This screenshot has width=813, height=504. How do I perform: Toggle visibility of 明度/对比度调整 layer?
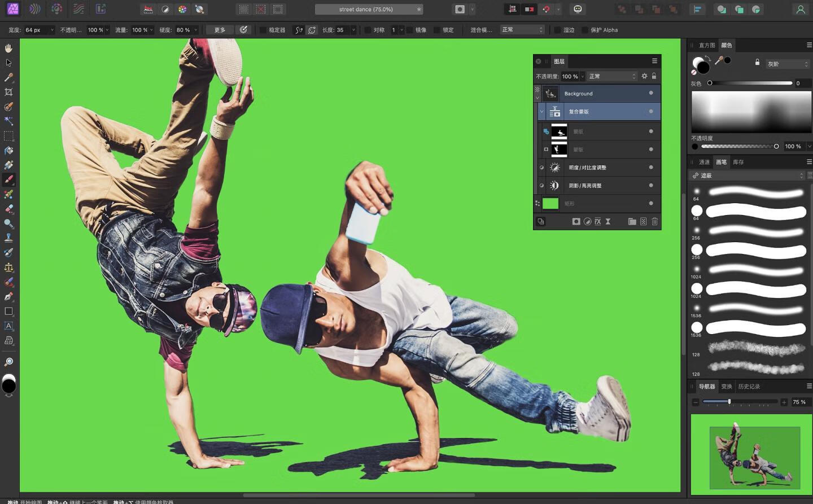coord(651,167)
